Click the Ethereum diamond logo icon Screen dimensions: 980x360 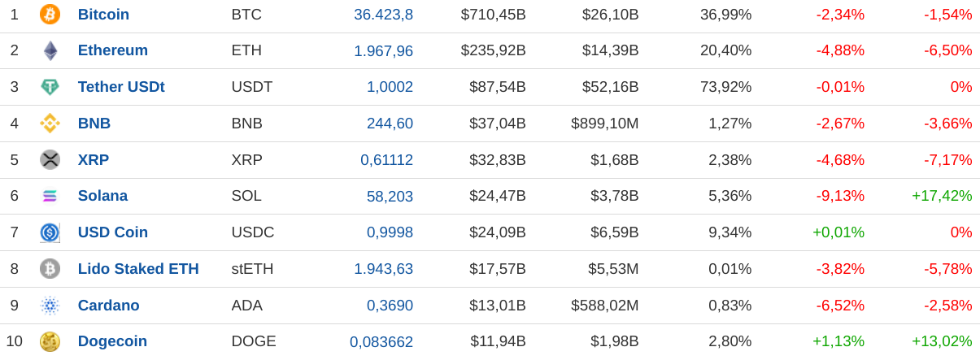[50, 50]
